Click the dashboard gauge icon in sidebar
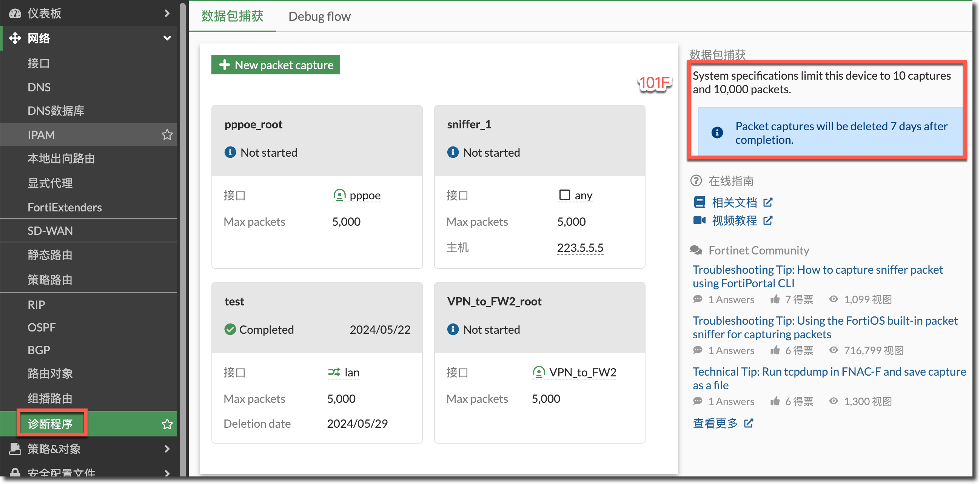Image resolution: width=980 pixels, height=484 pixels. (x=15, y=14)
